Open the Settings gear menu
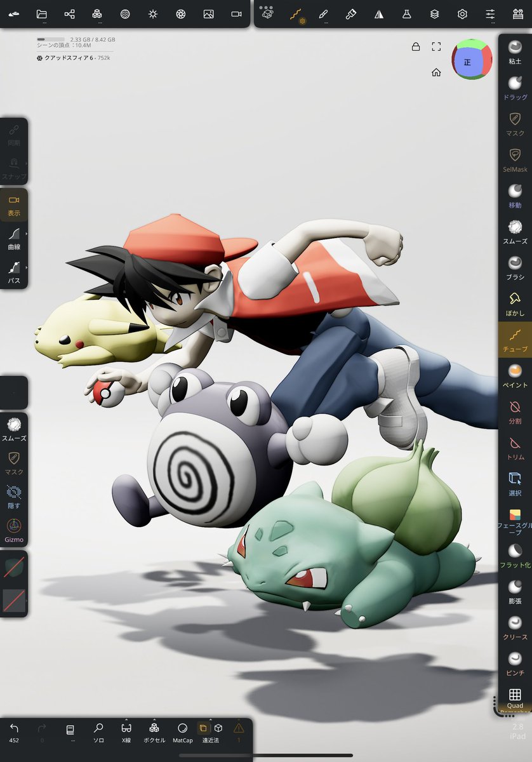Viewport: 532px width, 762px height. [x=462, y=14]
